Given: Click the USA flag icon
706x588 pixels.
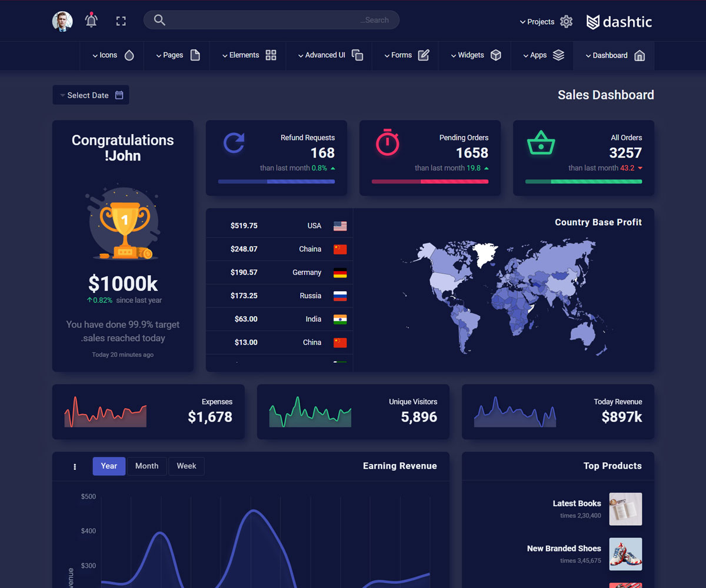Looking at the screenshot, I should tap(340, 226).
